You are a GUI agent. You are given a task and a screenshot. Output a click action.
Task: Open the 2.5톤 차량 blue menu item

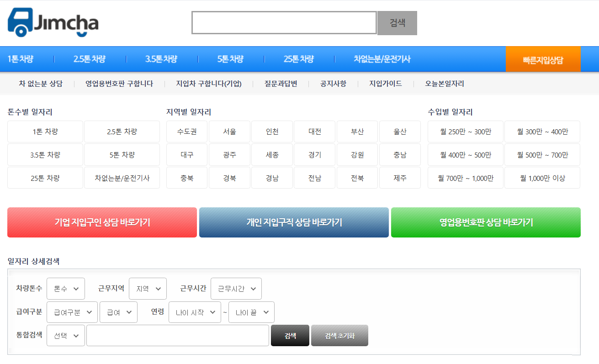pyautogui.click(x=90, y=59)
